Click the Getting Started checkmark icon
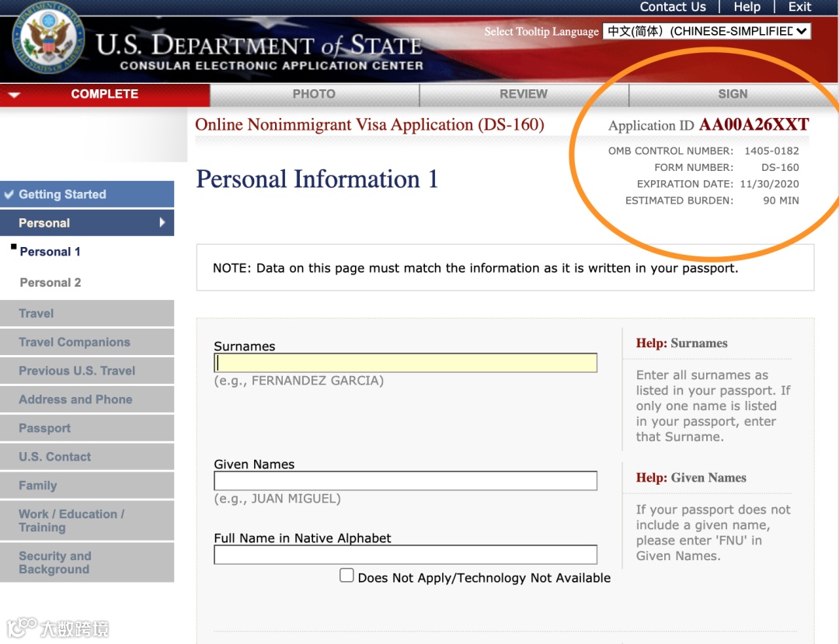This screenshot has width=839, height=644. (x=9, y=194)
